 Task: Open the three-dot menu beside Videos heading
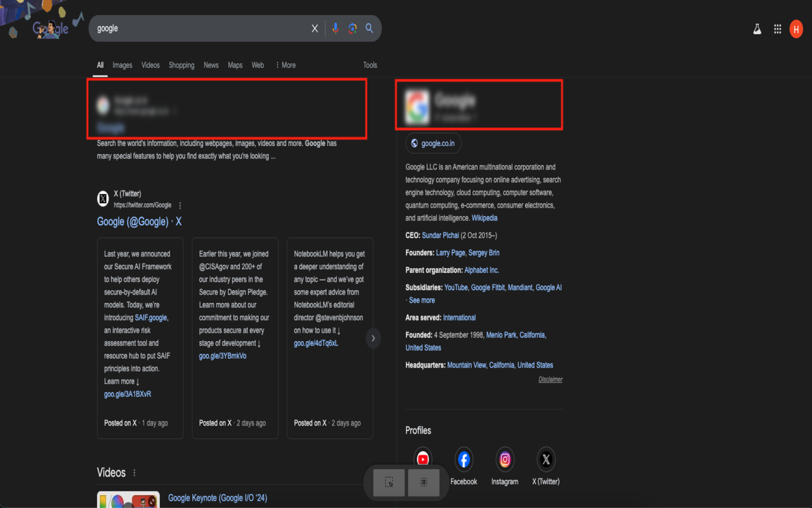tap(134, 472)
